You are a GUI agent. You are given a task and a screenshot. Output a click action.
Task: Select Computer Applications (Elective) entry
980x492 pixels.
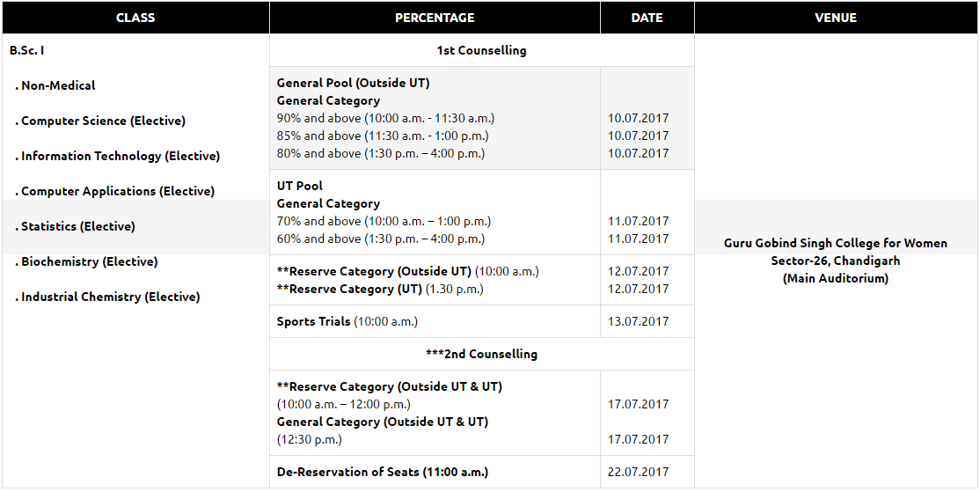114,191
